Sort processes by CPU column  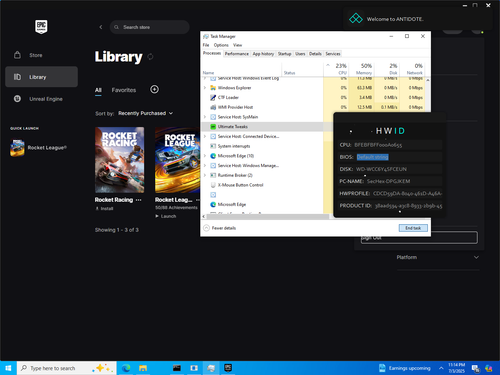336,69
